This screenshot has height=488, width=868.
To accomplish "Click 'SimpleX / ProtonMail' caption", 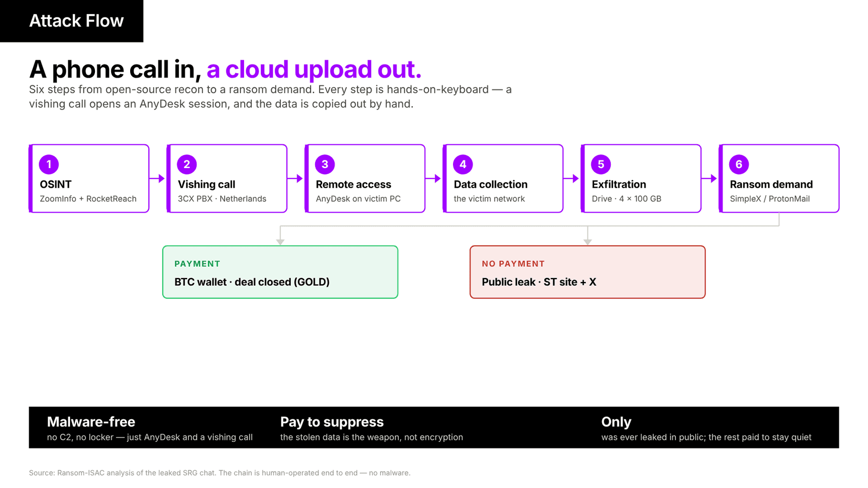I will click(770, 198).
